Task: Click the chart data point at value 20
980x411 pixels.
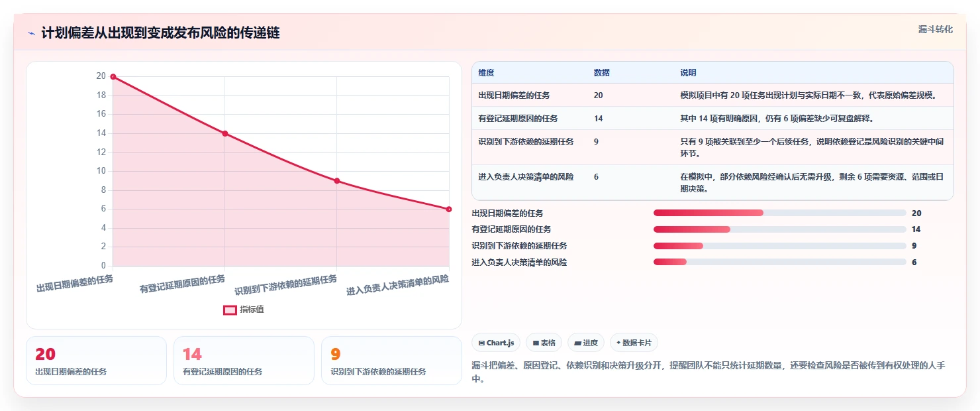Action: (x=113, y=77)
